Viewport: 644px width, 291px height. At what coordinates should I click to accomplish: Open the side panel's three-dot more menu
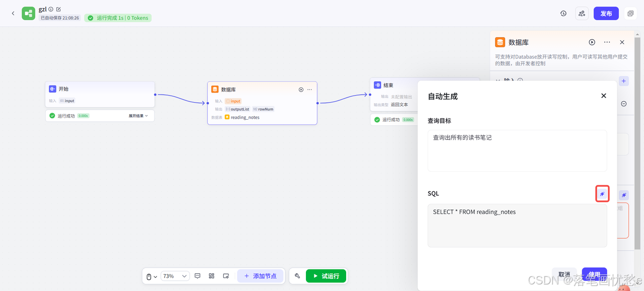607,42
